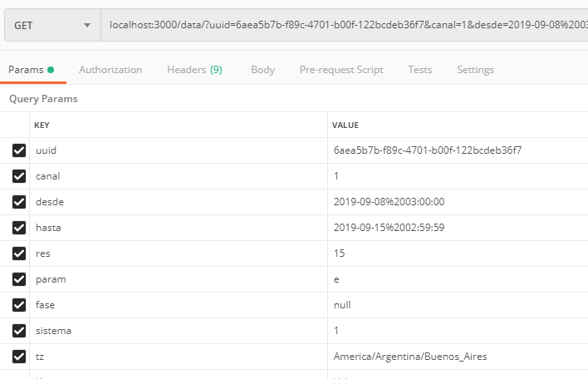Toggle the desde parameter checkbox

(x=19, y=202)
